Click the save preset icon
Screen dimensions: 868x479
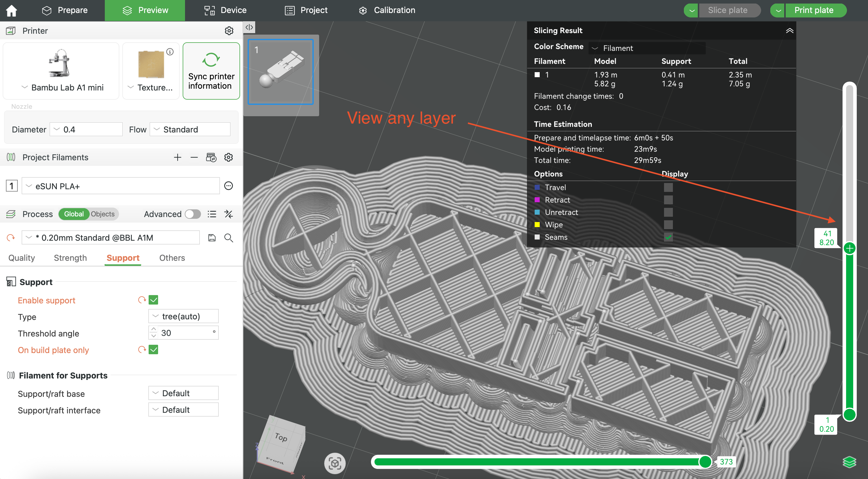[x=212, y=238]
